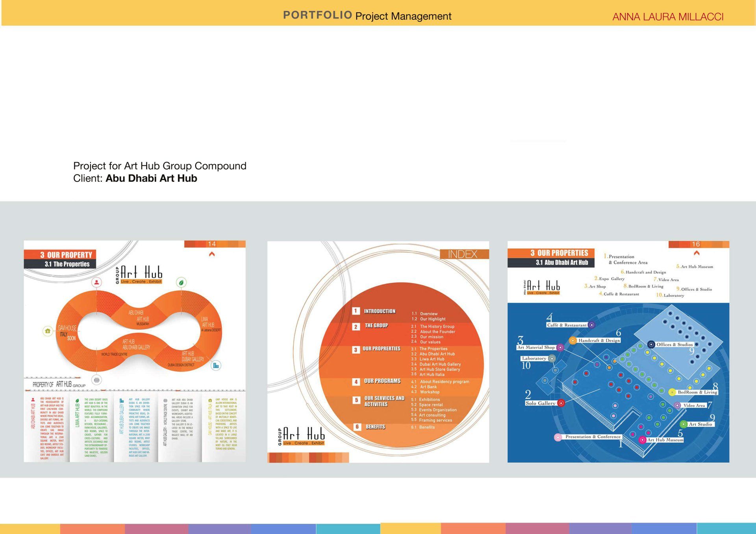Open index entry '2.2 About the Founder'
The image size is (756, 534).
pyautogui.click(x=433, y=332)
